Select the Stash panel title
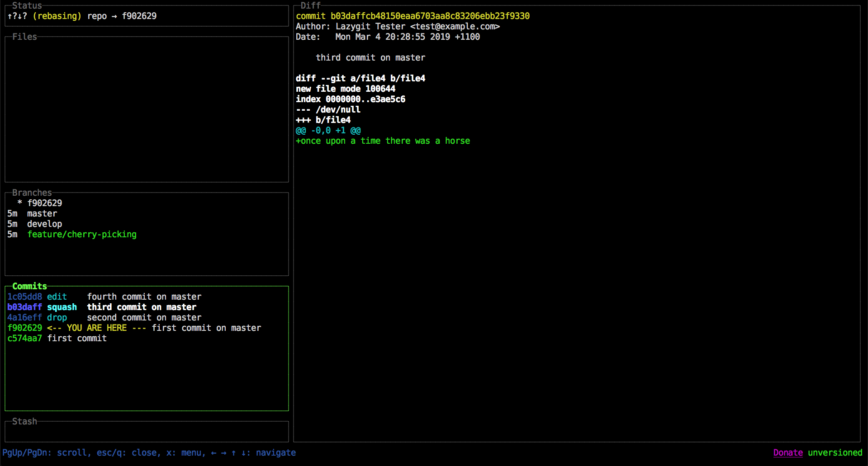This screenshot has width=868, height=466. 24,421
